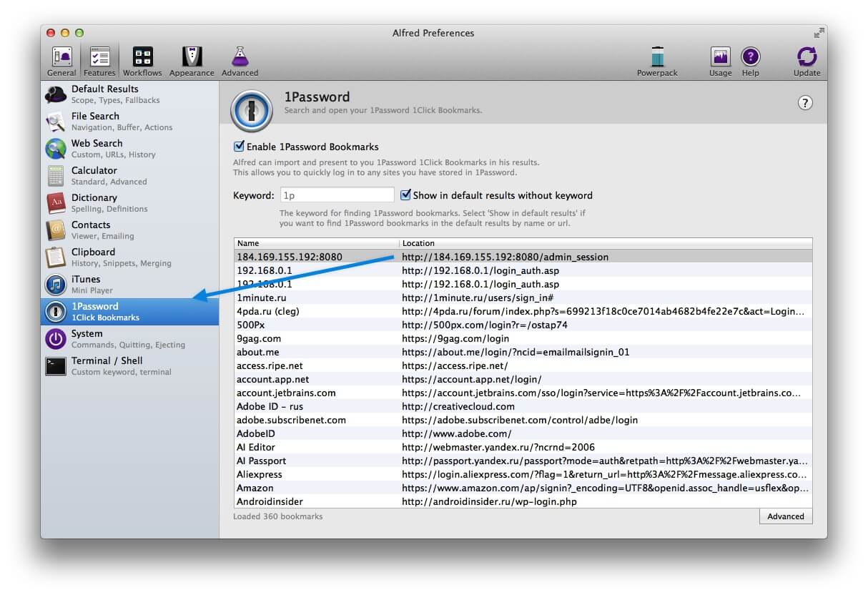
Task: Select the Amazon bookmark row
Action: pyautogui.click(x=523, y=488)
